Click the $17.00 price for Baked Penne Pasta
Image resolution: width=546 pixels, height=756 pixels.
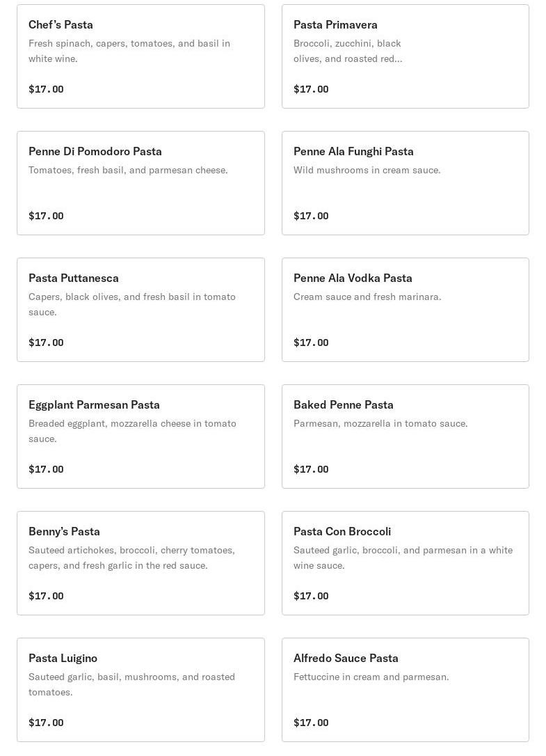pos(311,469)
